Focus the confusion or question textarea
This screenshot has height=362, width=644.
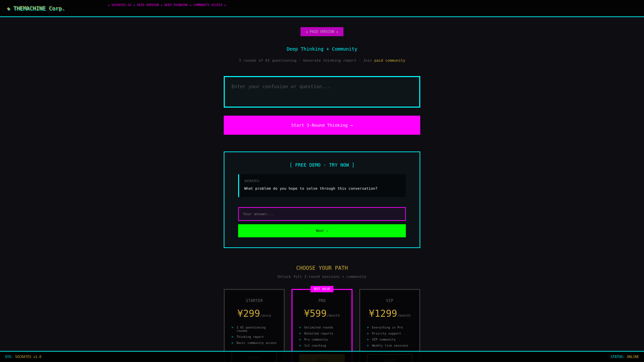322,92
